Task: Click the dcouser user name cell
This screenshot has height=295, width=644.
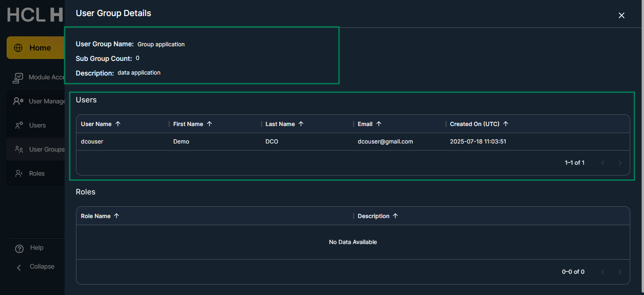Action: [x=92, y=142]
